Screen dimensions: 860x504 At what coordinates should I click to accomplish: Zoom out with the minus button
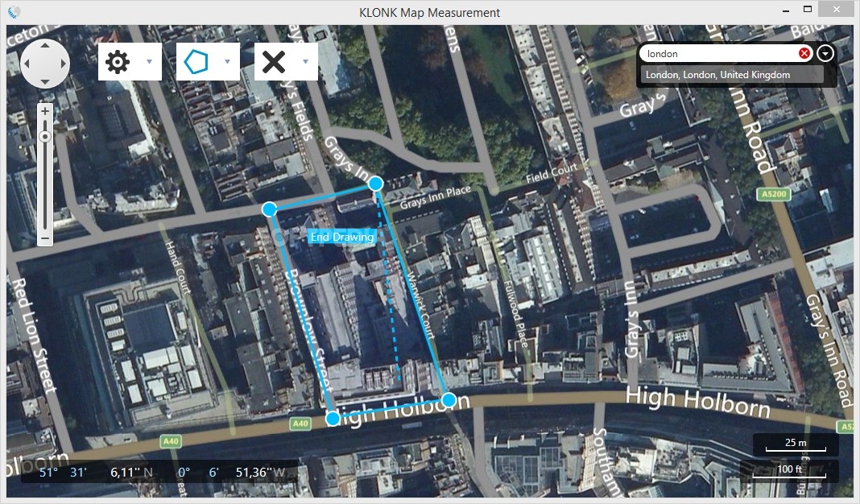point(45,239)
